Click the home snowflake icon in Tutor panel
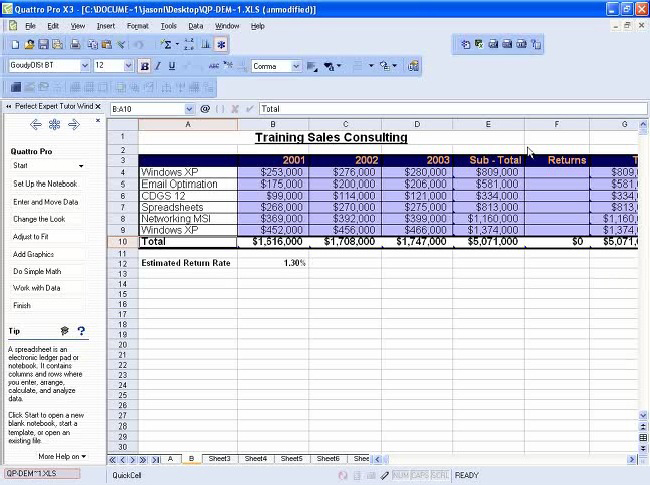 point(55,124)
